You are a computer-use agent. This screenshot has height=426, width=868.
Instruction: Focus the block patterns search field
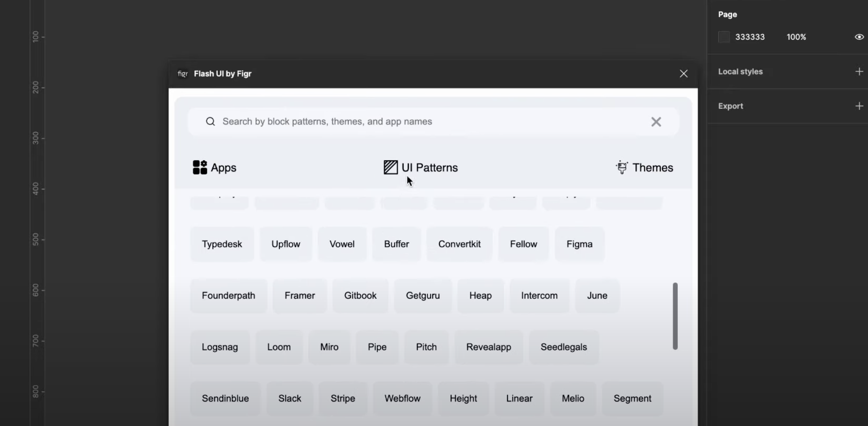433,122
